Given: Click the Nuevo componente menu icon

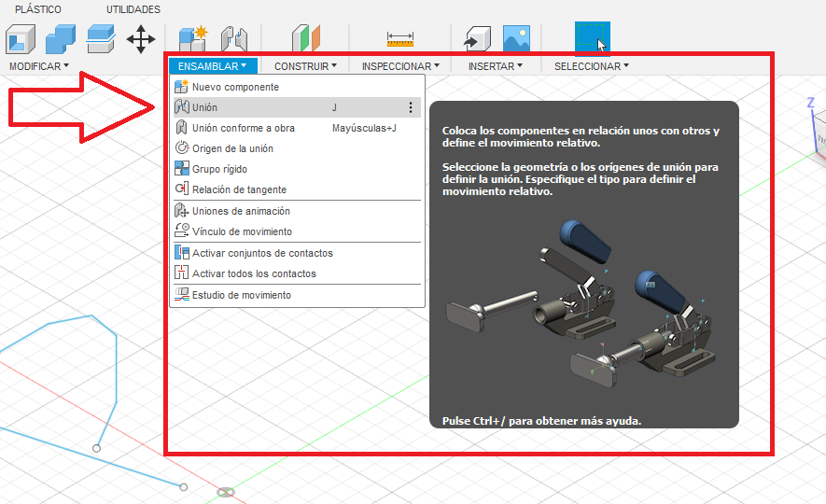Looking at the screenshot, I should click(181, 87).
